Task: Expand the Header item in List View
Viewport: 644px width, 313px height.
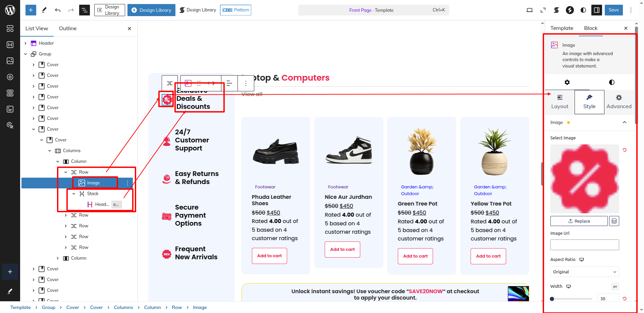Action: 25,43
